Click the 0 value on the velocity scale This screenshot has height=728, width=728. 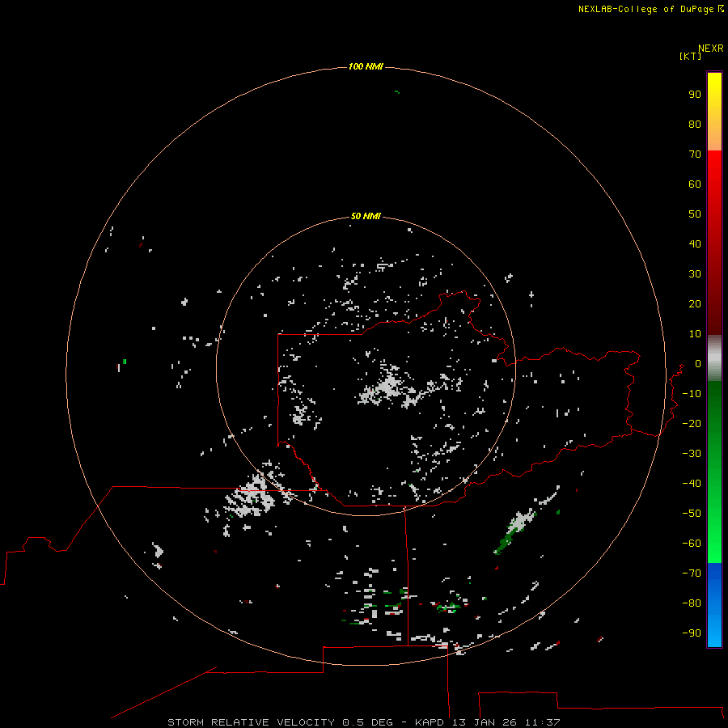click(x=698, y=364)
